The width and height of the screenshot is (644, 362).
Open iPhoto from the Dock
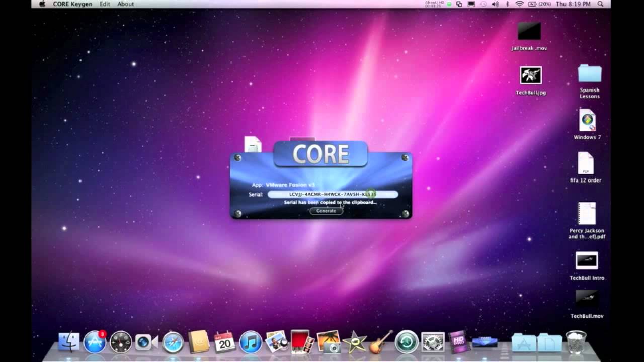tap(329, 341)
